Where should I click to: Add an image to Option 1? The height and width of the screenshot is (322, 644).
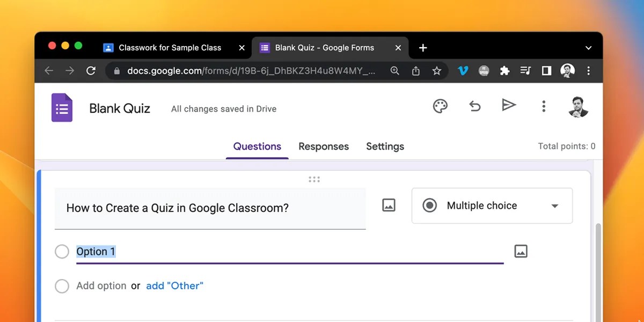521,251
